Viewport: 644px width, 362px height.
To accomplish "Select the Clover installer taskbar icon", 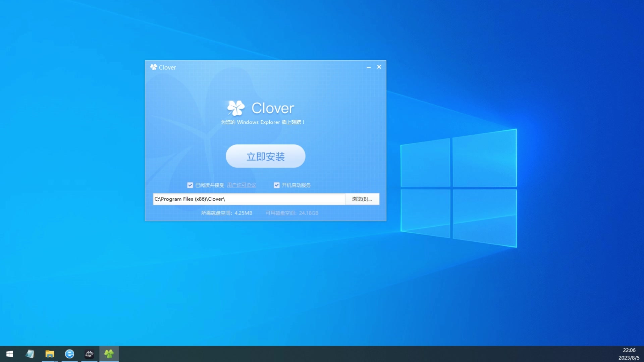I will click(x=109, y=354).
